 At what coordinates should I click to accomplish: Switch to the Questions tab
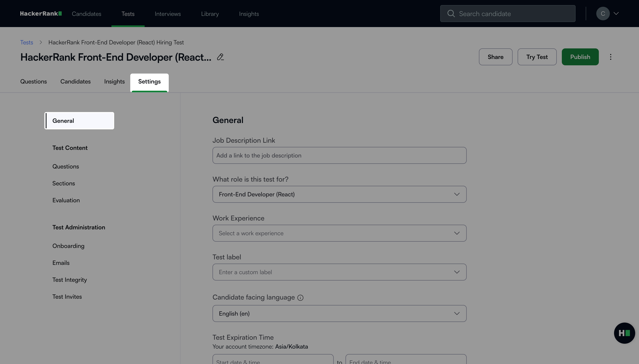33,82
